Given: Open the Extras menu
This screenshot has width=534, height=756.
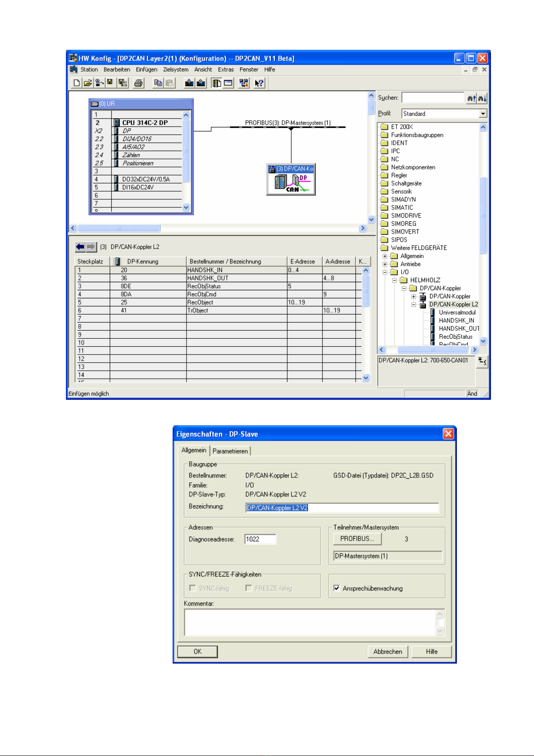Looking at the screenshot, I should click(226, 70).
